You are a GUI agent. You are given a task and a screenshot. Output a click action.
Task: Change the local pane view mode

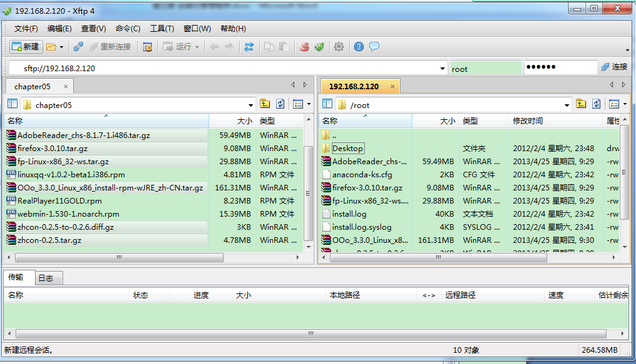coord(298,104)
